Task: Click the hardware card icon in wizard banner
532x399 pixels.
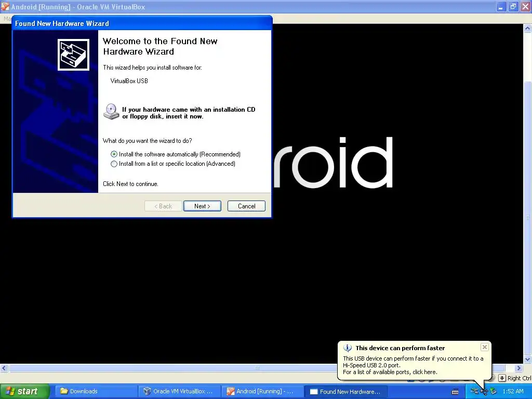Action: pyautogui.click(x=73, y=55)
